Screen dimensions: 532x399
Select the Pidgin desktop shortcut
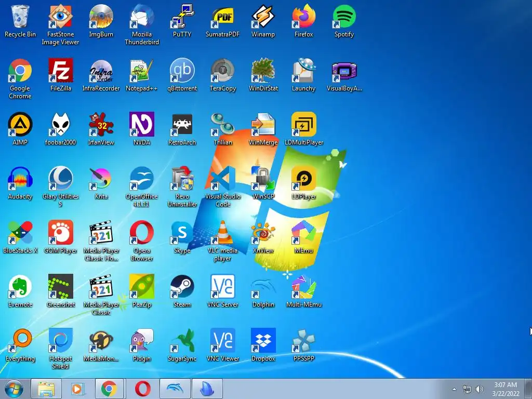pyautogui.click(x=141, y=341)
